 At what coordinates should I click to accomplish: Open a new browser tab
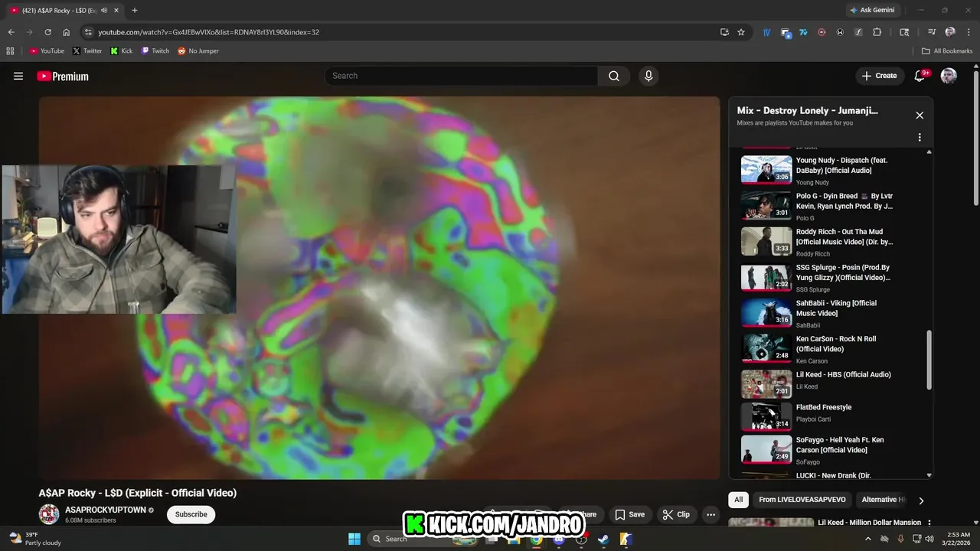[135, 10]
